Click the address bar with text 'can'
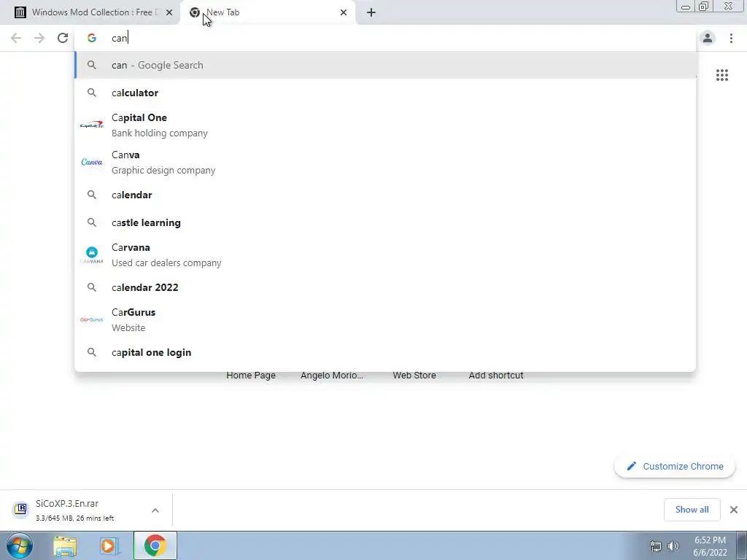This screenshot has height=560, width=747. 385,38
